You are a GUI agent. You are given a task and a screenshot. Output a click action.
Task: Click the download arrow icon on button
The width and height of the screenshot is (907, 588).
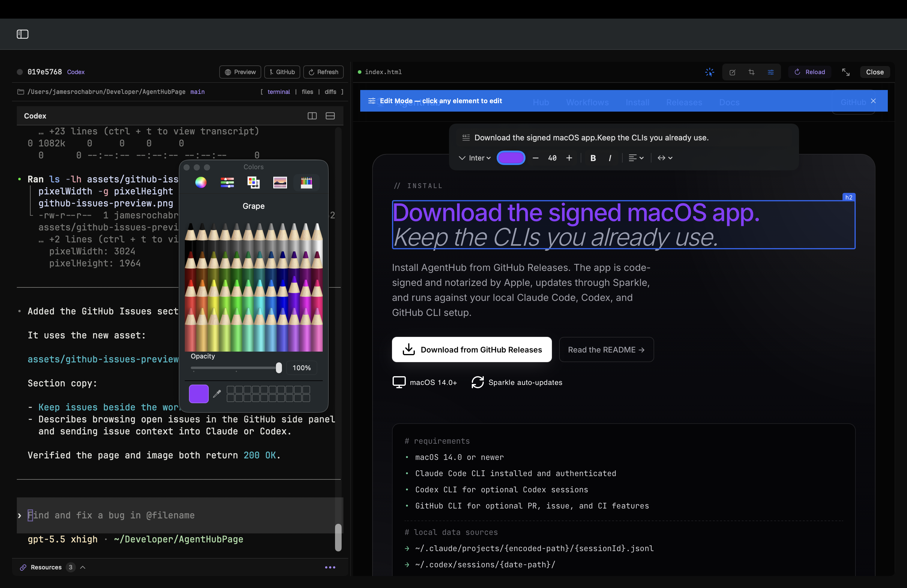click(x=409, y=349)
